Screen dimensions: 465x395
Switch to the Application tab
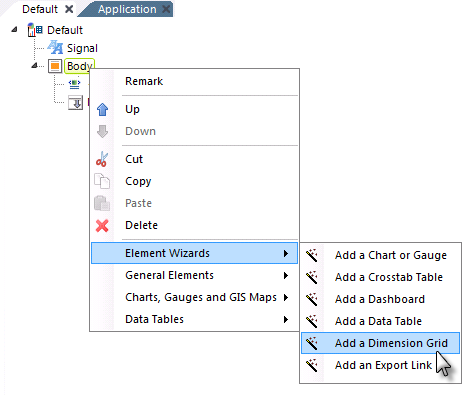pyautogui.click(x=127, y=9)
